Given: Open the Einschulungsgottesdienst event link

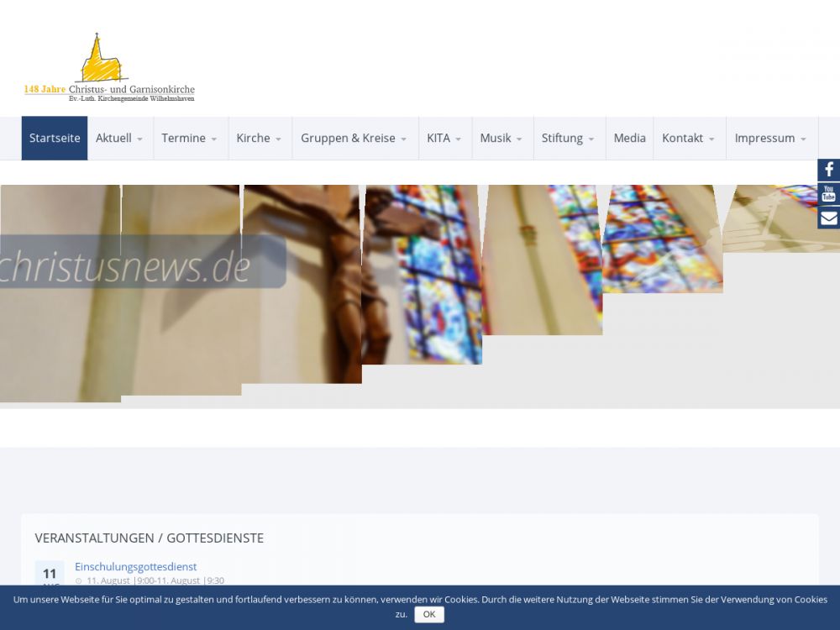Looking at the screenshot, I should [135, 566].
